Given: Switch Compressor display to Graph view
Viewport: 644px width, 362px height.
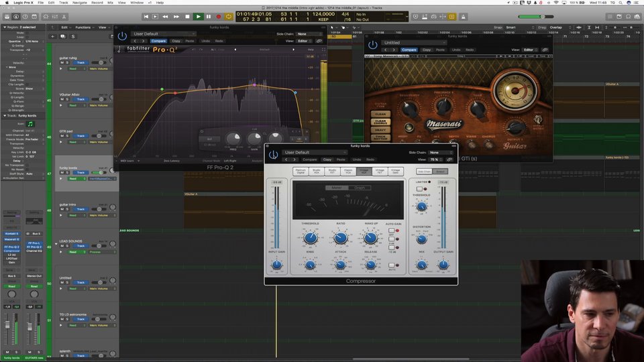Looking at the screenshot, I should click(x=360, y=188).
